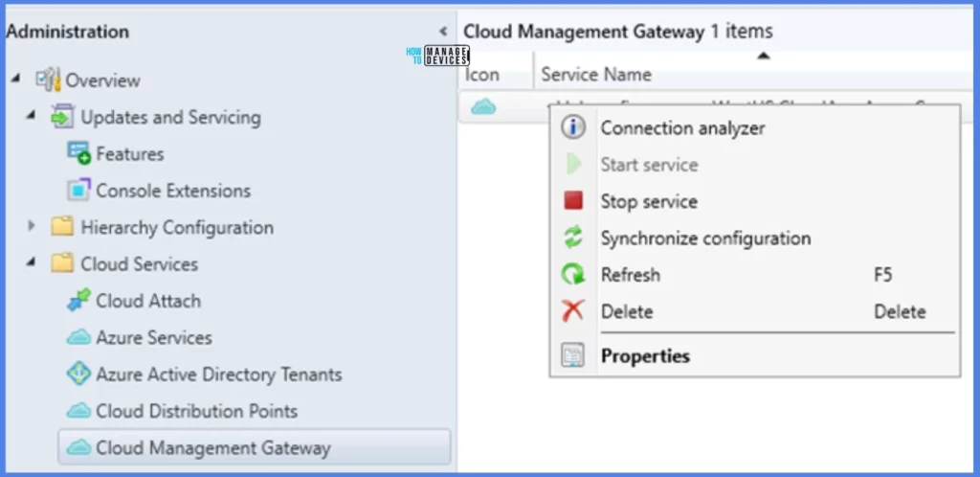Expand the Hierarchy Configuration node
The height and width of the screenshot is (477, 980).
tap(32, 226)
